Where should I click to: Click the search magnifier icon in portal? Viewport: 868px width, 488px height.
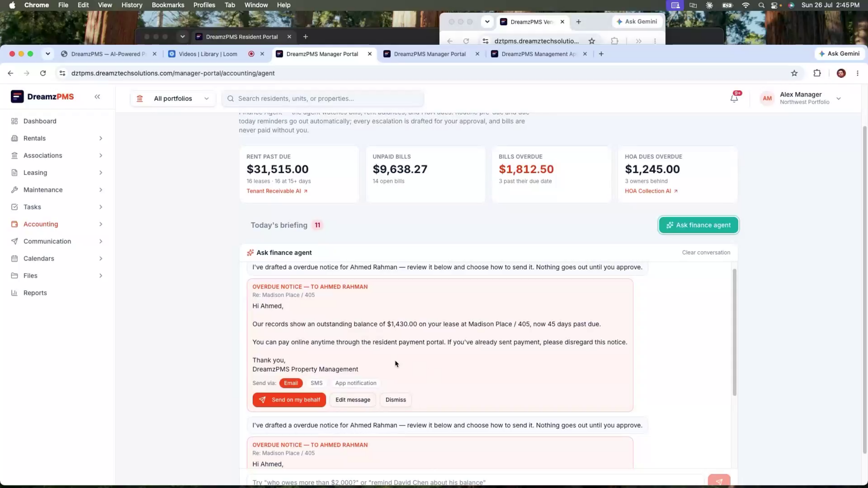(x=230, y=98)
